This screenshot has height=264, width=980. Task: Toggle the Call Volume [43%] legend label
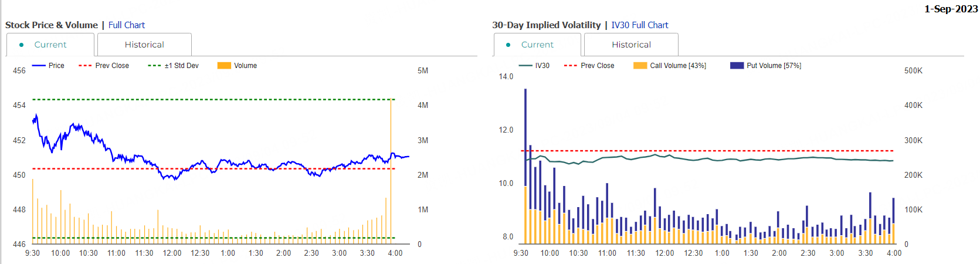click(x=678, y=66)
